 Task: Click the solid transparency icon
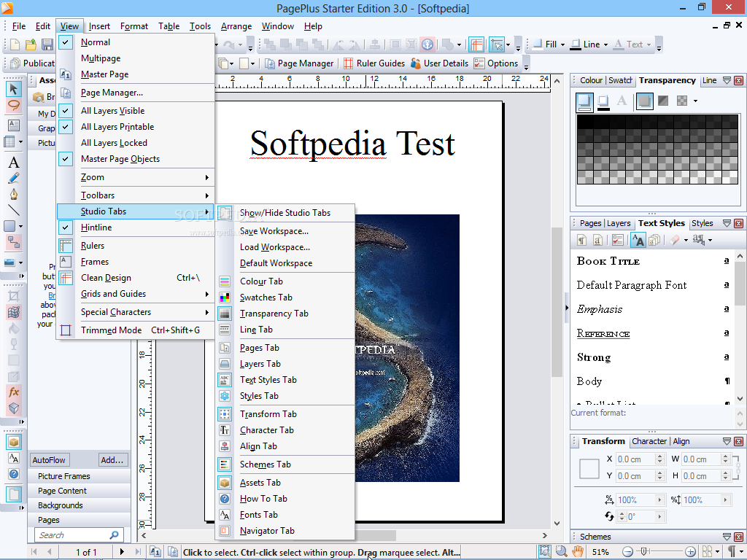click(x=645, y=101)
